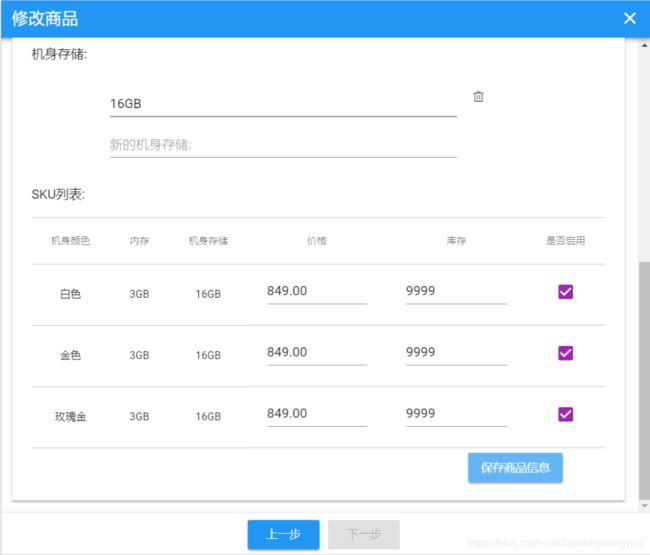
Task: Click the 玫瑰金 color cell
Action: tap(70, 417)
